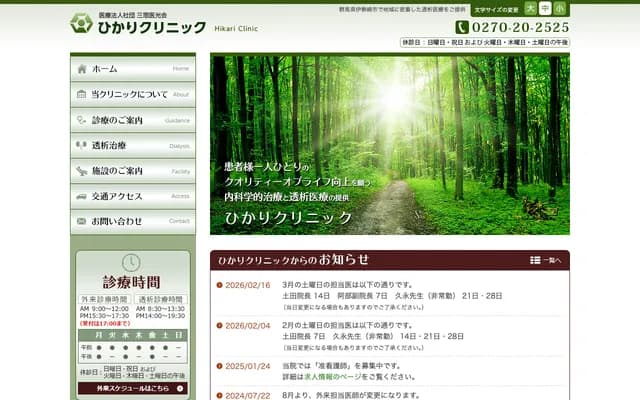The height and width of the screenshot is (400, 640).
Task: Select the 2025/01/24 news date
Action: 248,366
